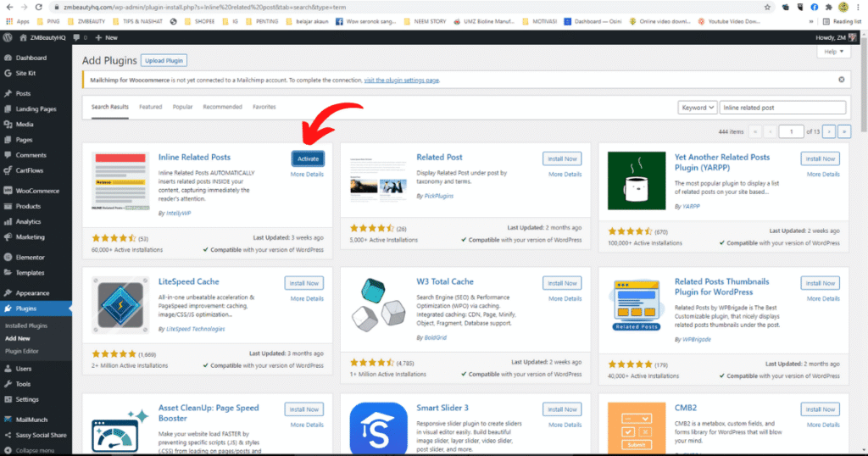Install YARPP plugin

820,158
